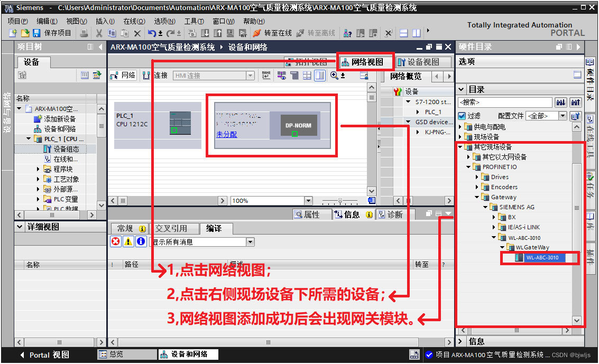Viewport: 599px width, 364px height.
Task: Click the Upload from device icon
Action: (x=218, y=33)
